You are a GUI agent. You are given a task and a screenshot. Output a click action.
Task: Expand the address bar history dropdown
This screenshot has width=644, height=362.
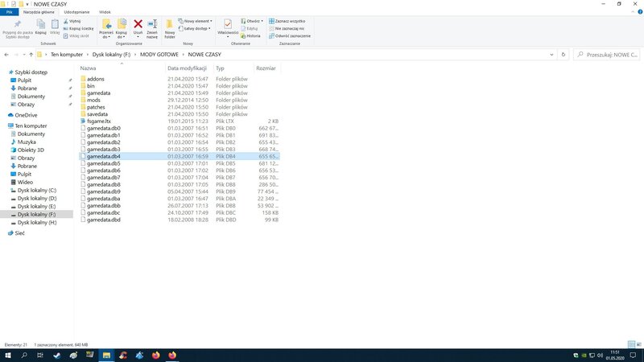pos(551,55)
